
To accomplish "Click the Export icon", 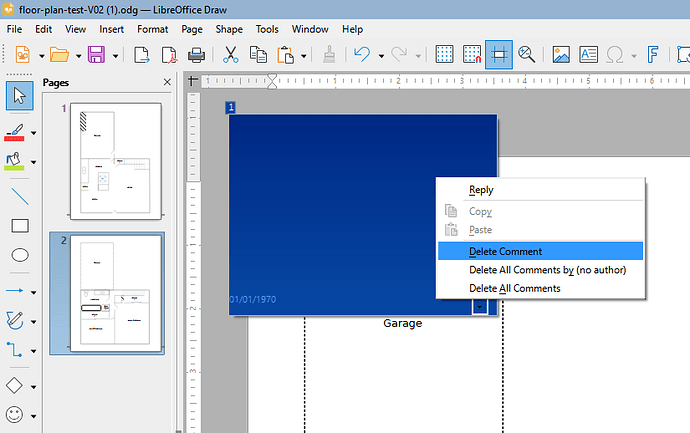I will (x=141, y=55).
